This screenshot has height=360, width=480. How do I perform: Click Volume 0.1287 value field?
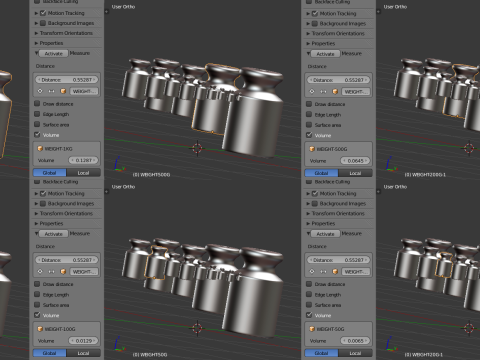pyautogui.click(x=83, y=160)
